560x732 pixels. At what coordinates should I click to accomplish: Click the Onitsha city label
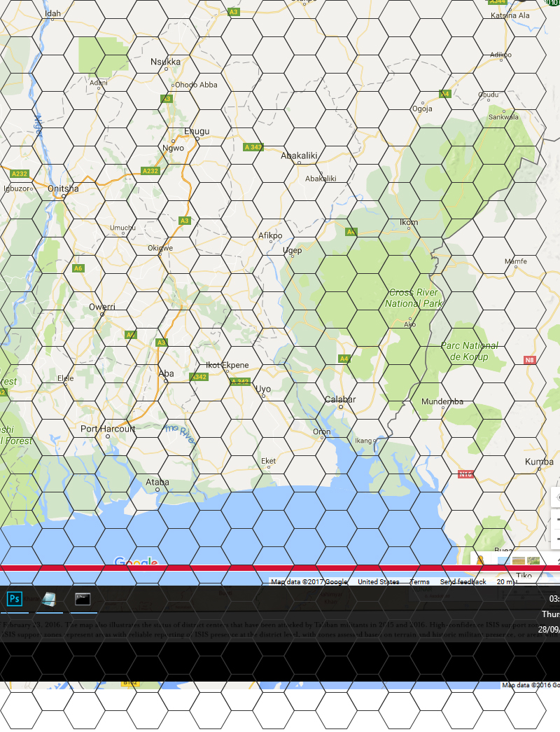click(x=64, y=188)
